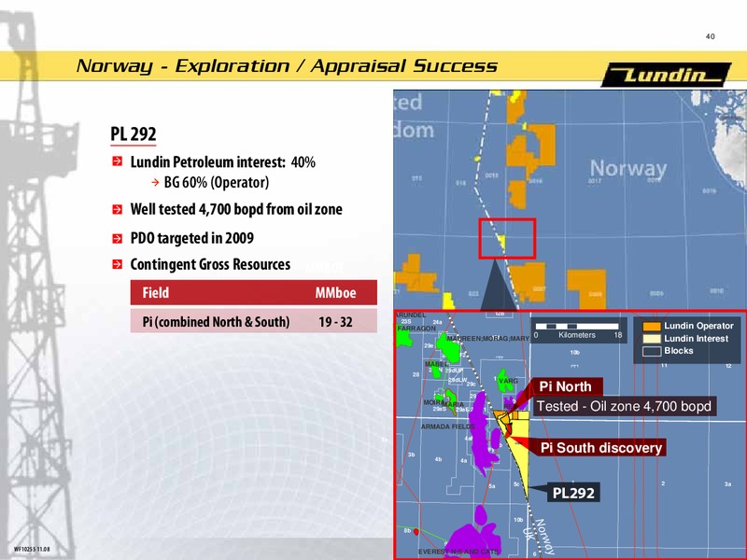Screen dimensions: 747x560
Task: Click the 'EVEREST N,S AND CATS' map label
Action: point(458,552)
